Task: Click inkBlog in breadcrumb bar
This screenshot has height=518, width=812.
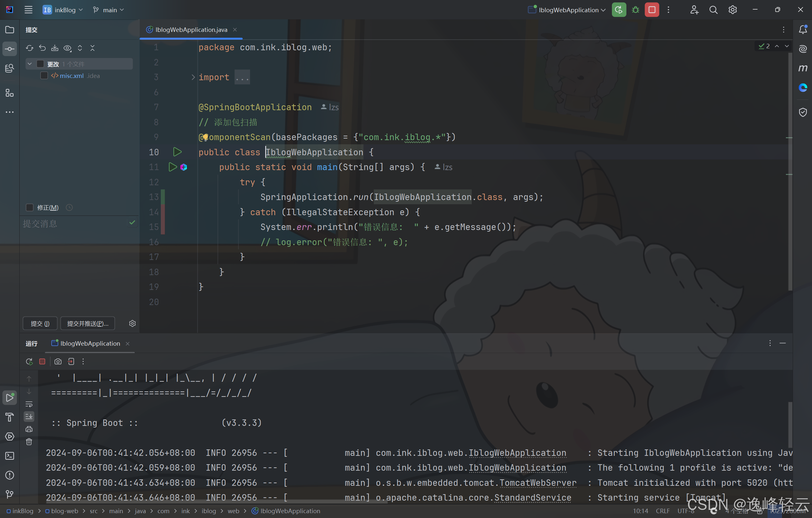Action: point(20,511)
